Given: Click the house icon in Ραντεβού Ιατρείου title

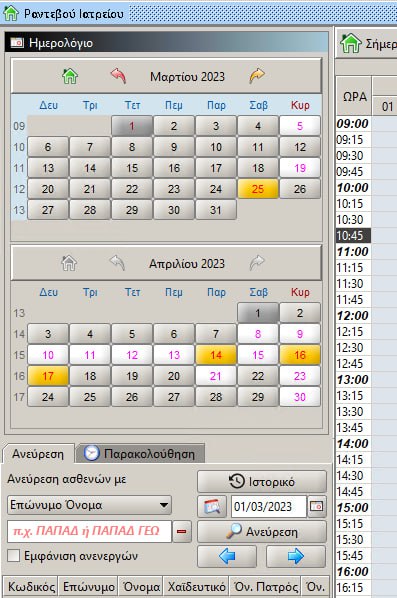Looking at the screenshot, I should click(x=11, y=13).
